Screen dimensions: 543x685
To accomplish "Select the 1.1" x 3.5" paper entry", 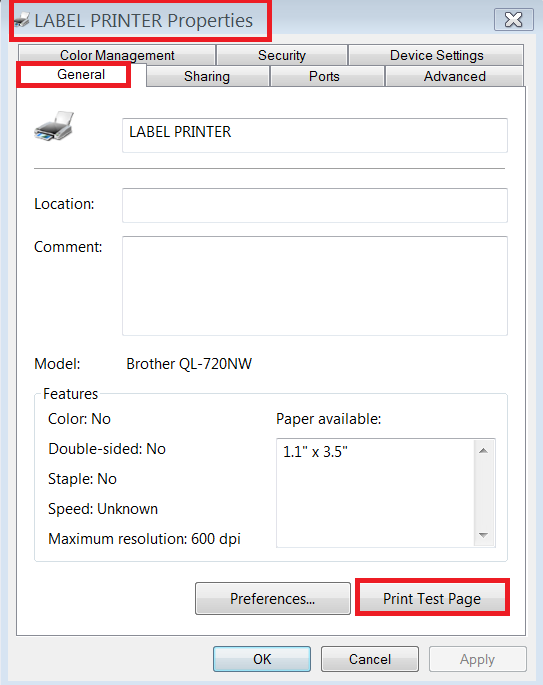I will coord(315,451).
